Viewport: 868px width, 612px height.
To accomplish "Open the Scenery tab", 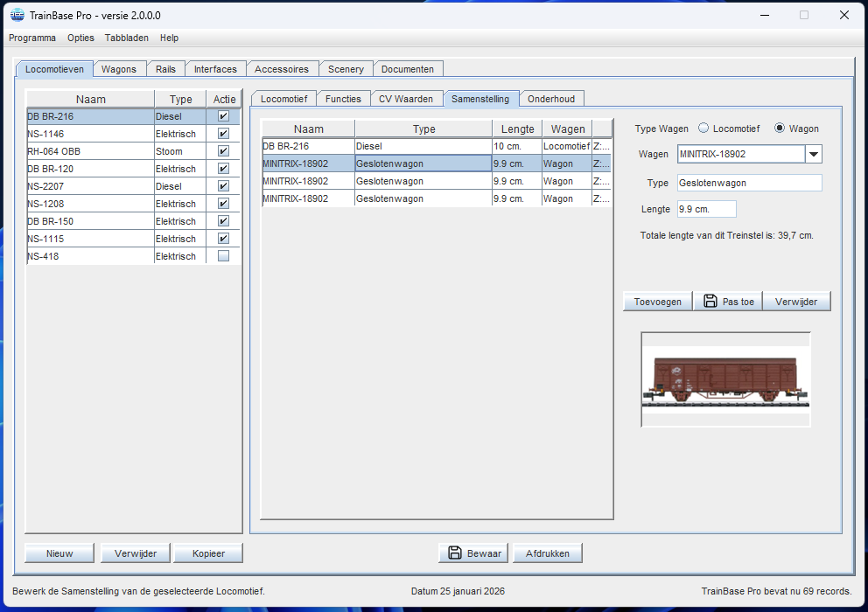I will pos(345,68).
